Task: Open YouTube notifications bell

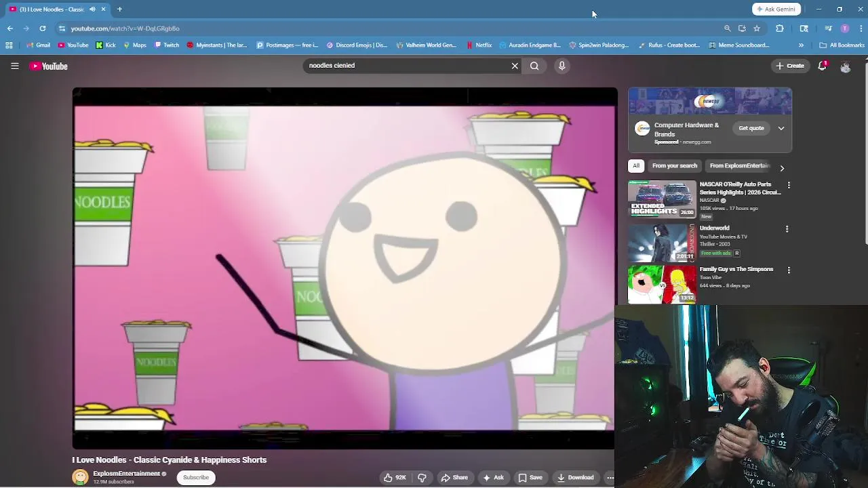Action: tap(823, 66)
